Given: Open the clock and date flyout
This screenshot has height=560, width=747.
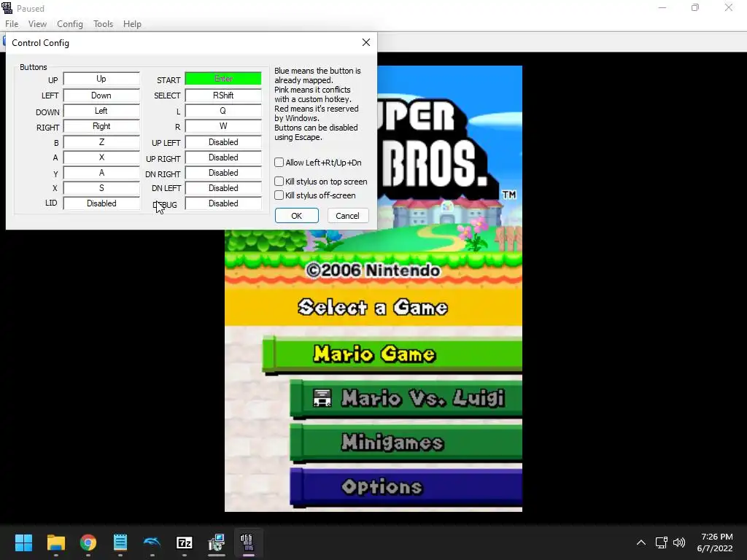Looking at the screenshot, I should pos(715,542).
